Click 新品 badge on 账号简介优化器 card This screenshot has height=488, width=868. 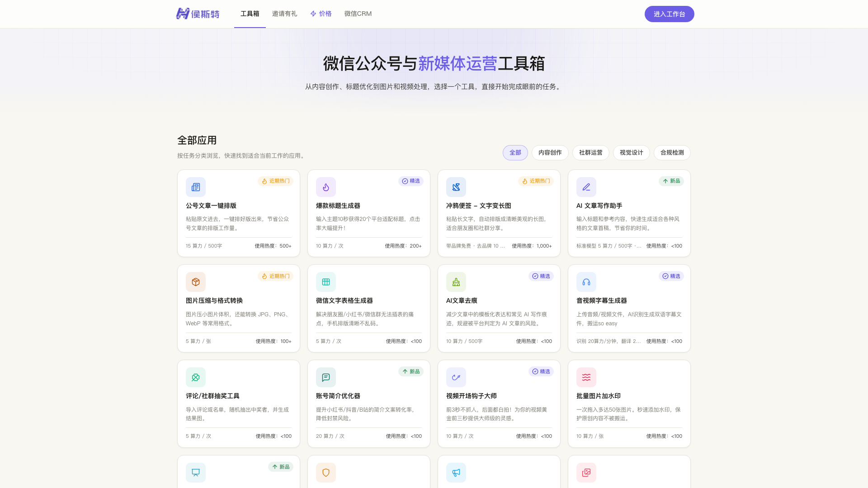(411, 371)
